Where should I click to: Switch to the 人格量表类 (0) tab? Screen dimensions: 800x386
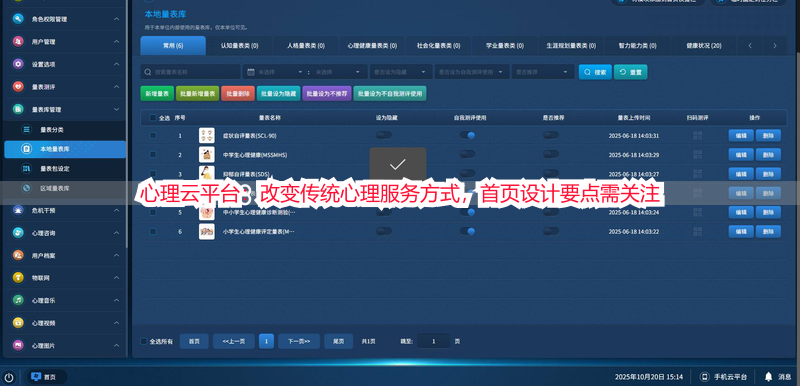pos(306,45)
